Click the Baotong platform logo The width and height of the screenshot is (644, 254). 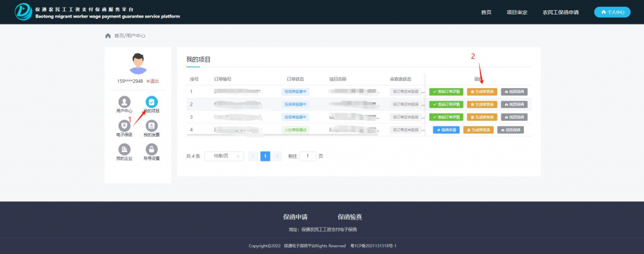[23, 12]
